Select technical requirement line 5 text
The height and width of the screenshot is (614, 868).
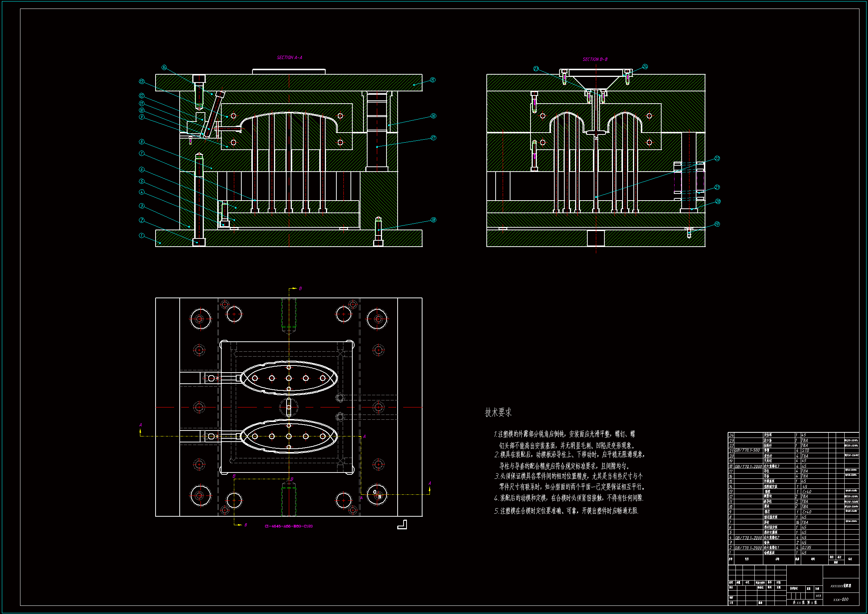coord(566,511)
